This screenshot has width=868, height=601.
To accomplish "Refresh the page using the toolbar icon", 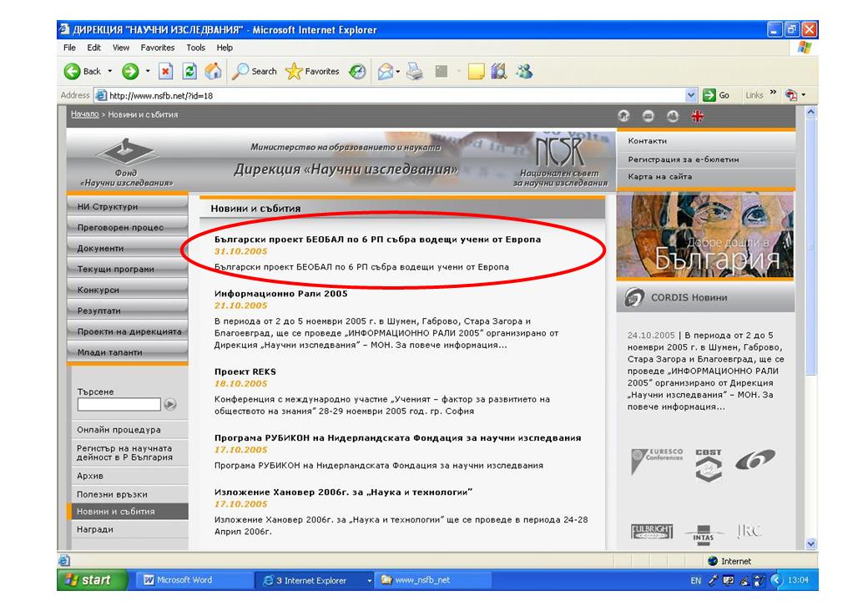I will tap(189, 72).
